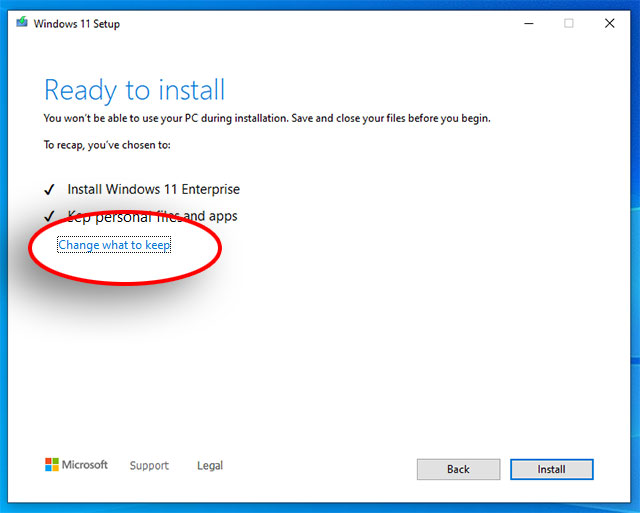The height and width of the screenshot is (513, 640).
Task: Open the Support link
Action: pos(149,465)
